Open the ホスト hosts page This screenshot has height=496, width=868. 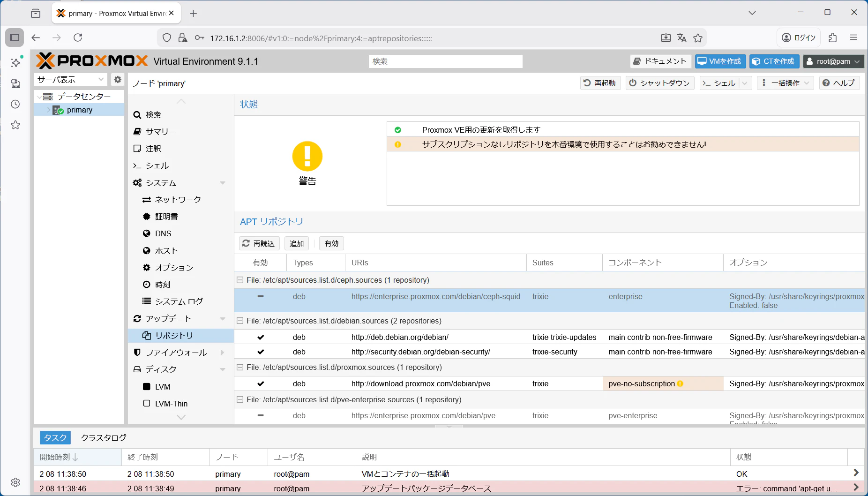pos(181,251)
